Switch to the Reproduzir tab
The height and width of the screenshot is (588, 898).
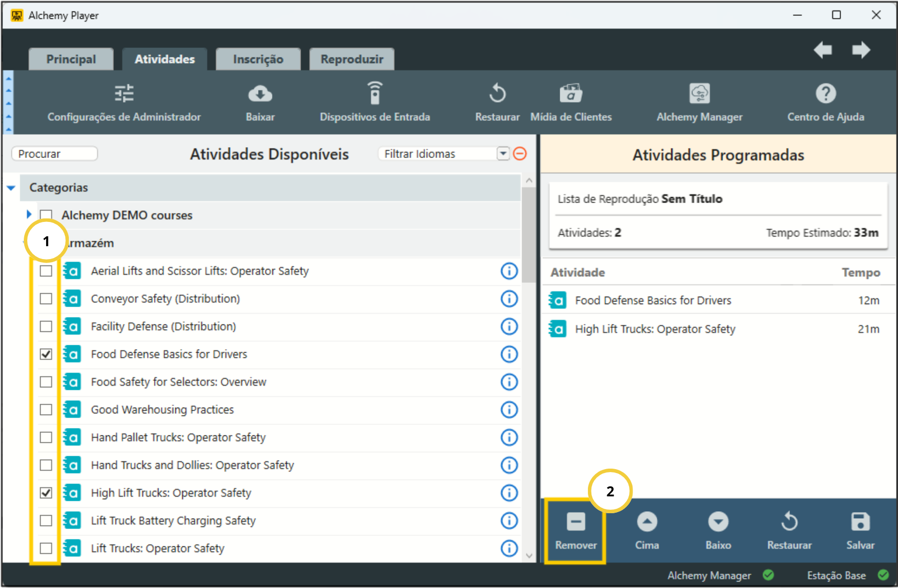pyautogui.click(x=352, y=59)
